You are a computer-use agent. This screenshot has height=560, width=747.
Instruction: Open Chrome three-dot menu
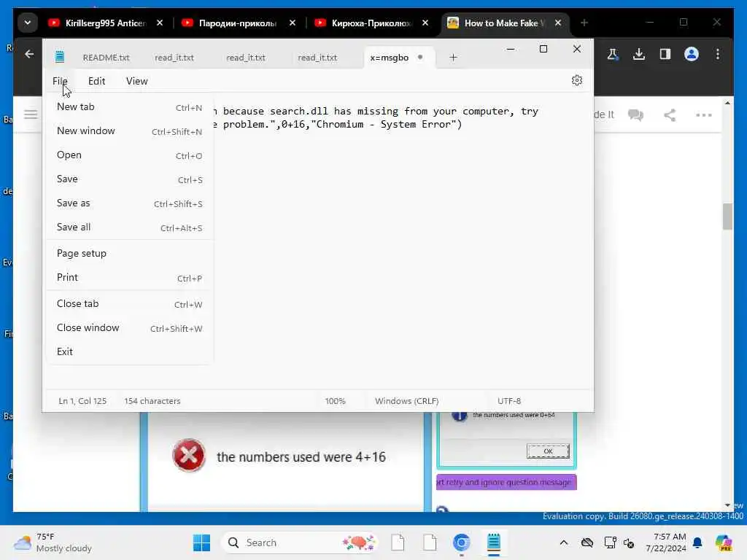tap(718, 54)
